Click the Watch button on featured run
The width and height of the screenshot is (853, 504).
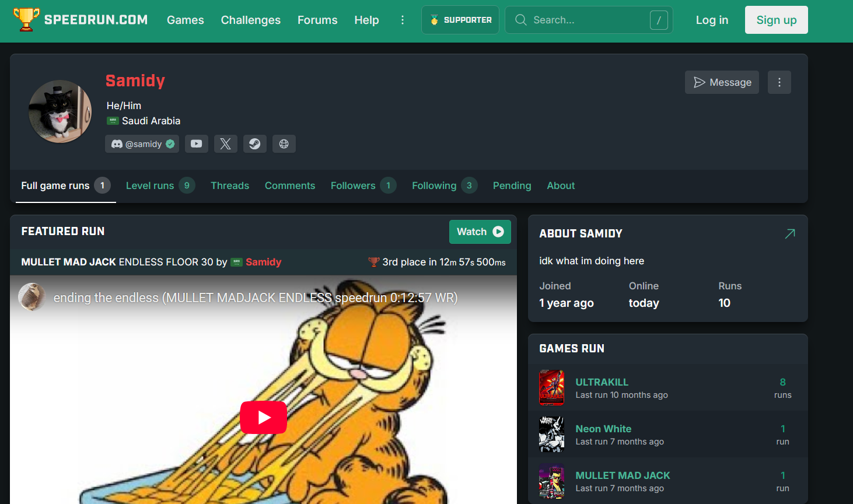(x=480, y=232)
